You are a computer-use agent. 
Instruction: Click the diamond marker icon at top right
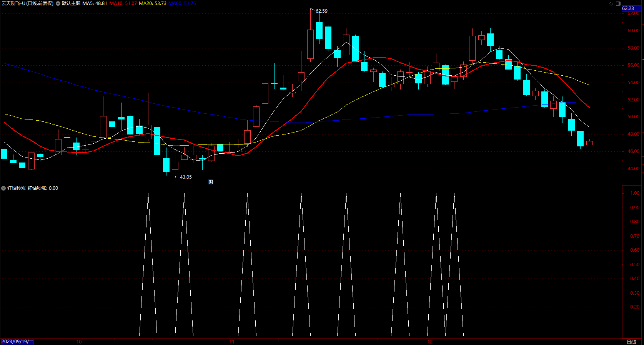(x=611, y=3)
